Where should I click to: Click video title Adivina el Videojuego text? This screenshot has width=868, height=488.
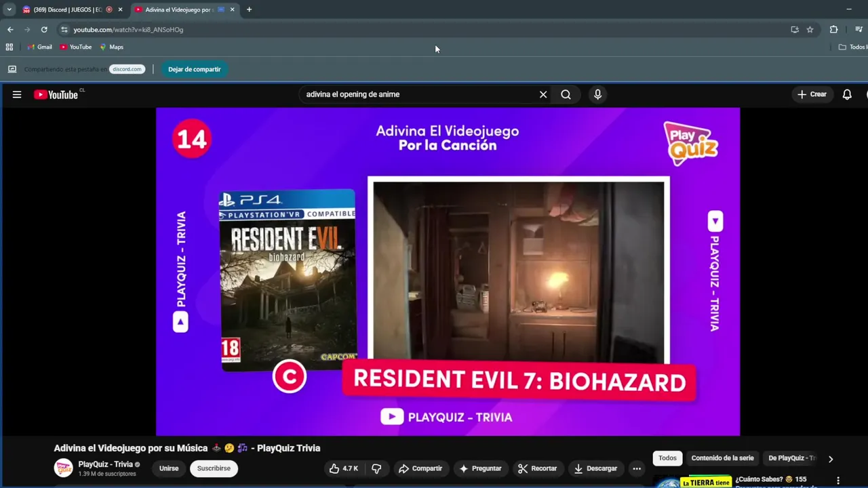pos(186,448)
